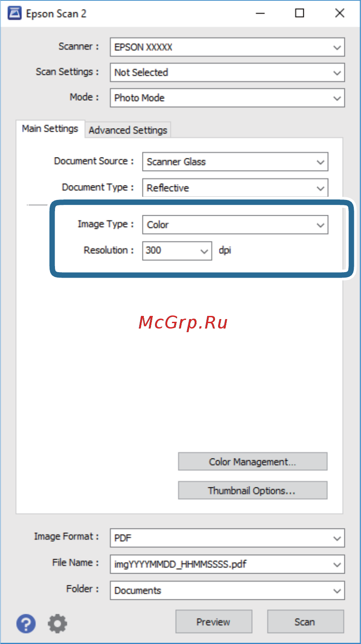Click the Image Format label
Screen dimensions: 361x644
pyautogui.click(x=66, y=537)
